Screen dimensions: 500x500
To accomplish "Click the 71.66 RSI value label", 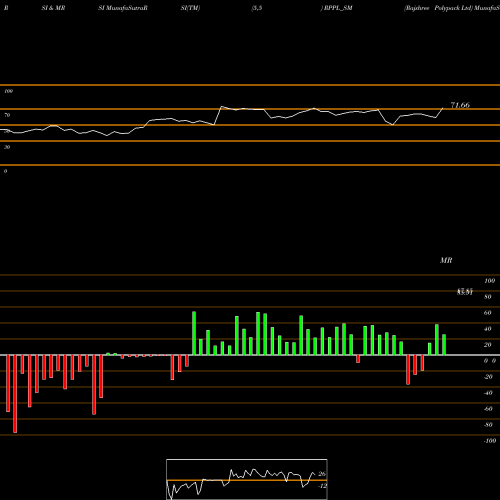I will (460, 105).
